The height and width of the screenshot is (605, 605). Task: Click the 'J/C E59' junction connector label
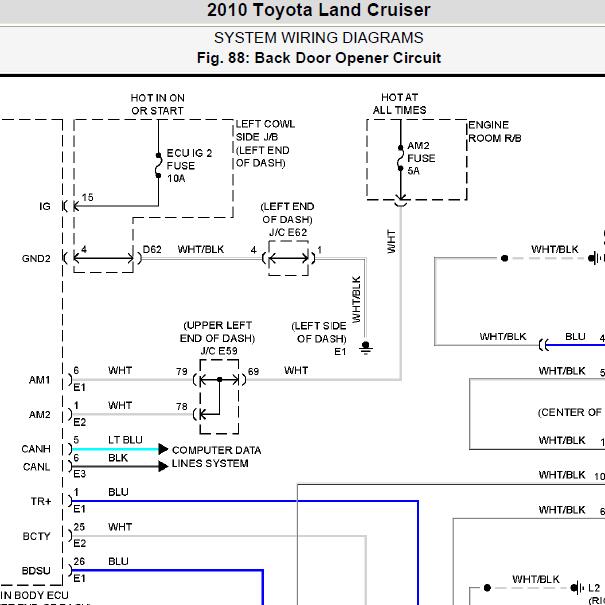tap(219, 351)
